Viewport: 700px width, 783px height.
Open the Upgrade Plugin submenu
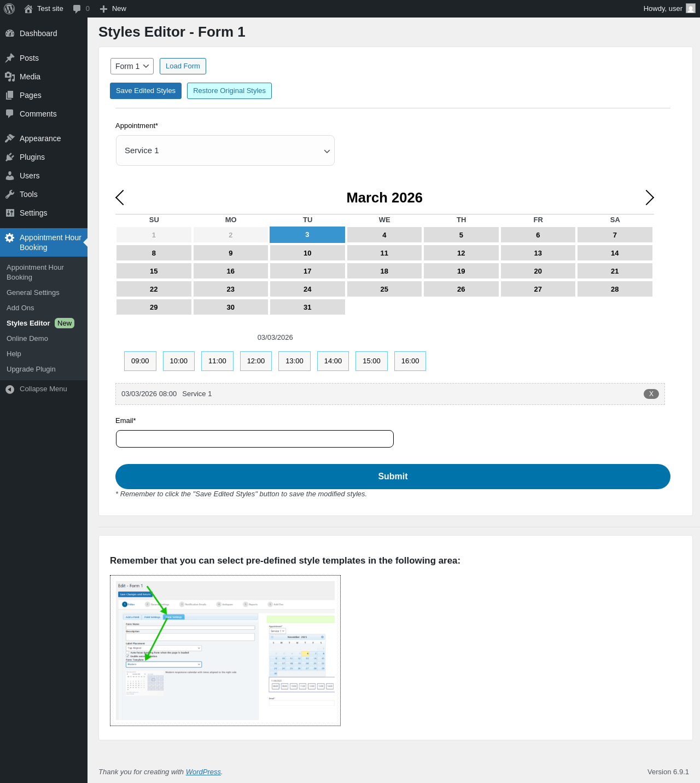(31, 369)
